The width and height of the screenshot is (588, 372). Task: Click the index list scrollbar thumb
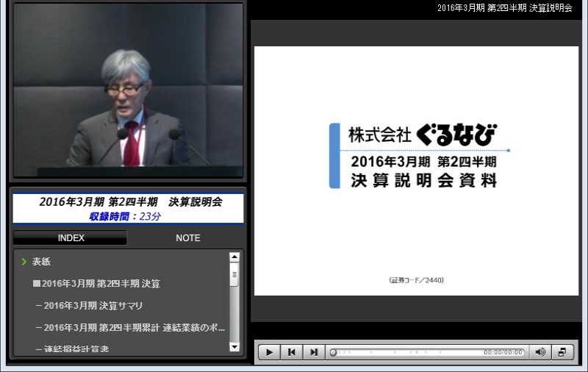point(234,274)
